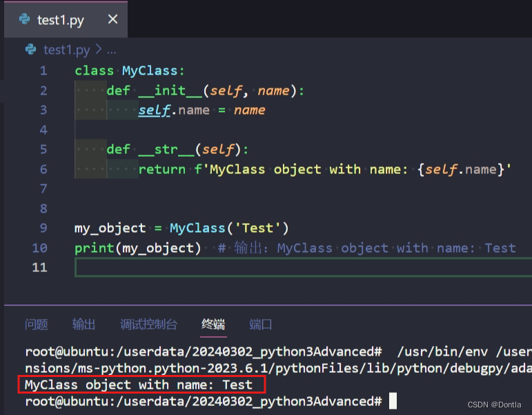Click the underlined self on line 3
Screen dimensions: 532x415
click(x=154, y=110)
